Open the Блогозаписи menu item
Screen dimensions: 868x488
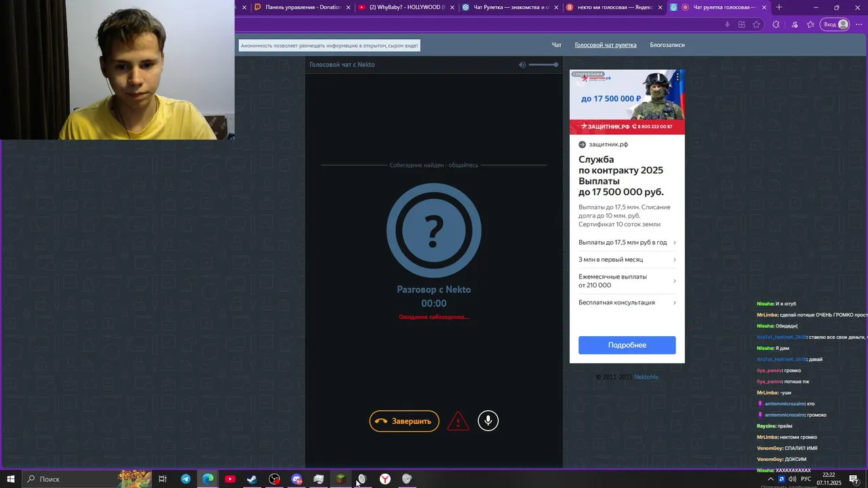[x=667, y=45]
